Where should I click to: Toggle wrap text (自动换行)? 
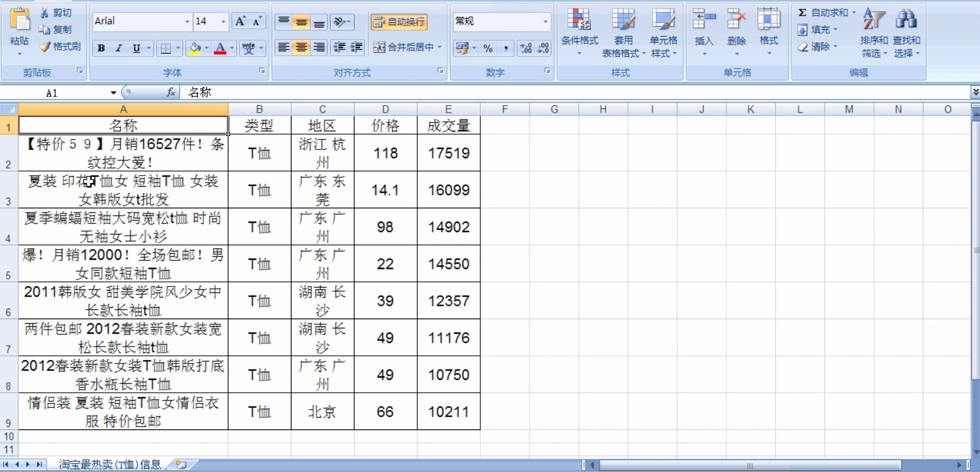tap(399, 22)
